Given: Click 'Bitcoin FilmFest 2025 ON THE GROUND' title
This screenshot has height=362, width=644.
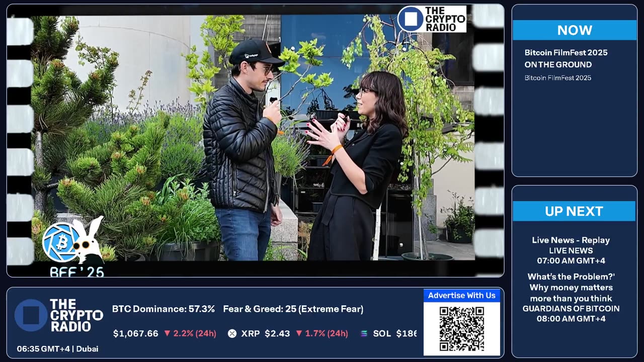Looking at the screenshot, I should (566, 58).
